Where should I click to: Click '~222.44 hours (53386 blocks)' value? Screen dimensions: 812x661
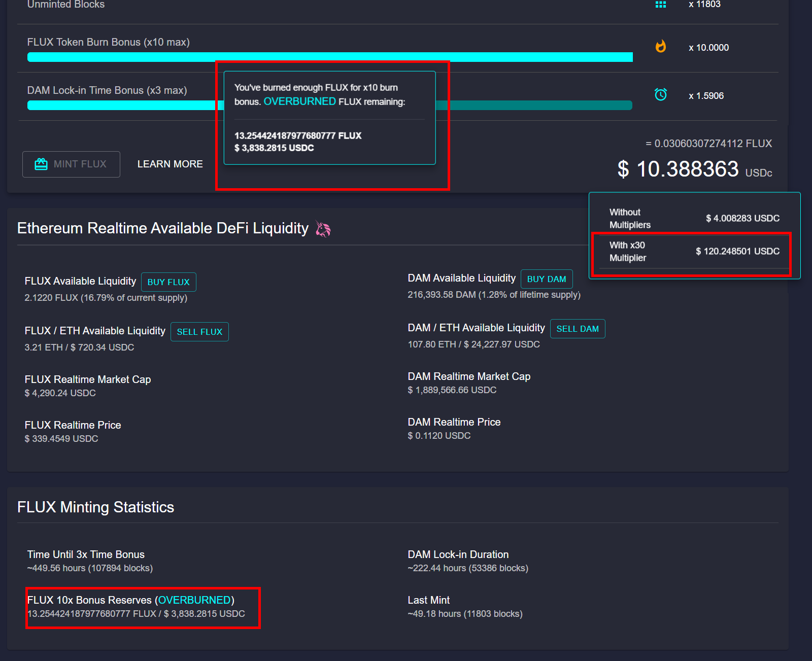click(x=468, y=568)
